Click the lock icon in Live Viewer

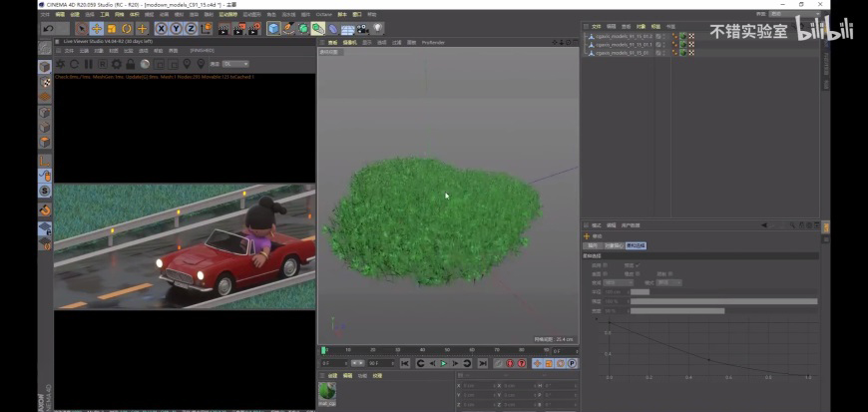pyautogui.click(x=131, y=64)
